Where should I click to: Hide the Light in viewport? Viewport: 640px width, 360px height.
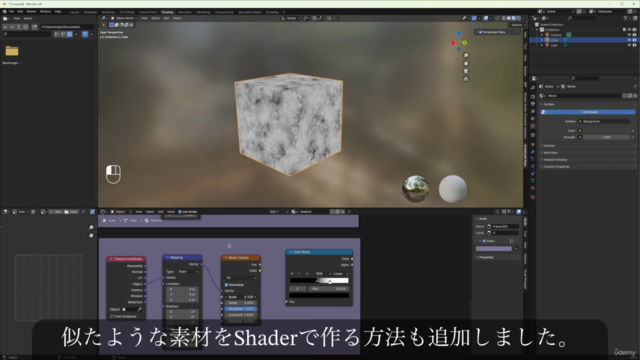629,45
